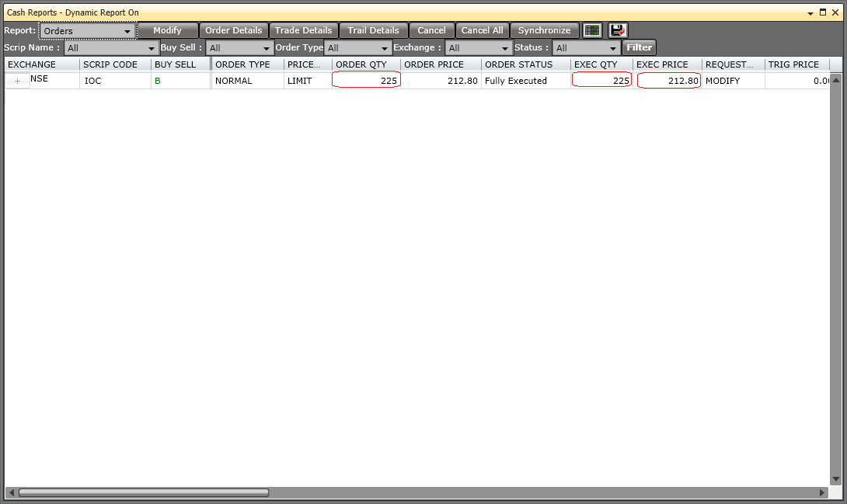The image size is (847, 504).
Task: Click the Fully Executed status cell
Action: [x=525, y=81]
